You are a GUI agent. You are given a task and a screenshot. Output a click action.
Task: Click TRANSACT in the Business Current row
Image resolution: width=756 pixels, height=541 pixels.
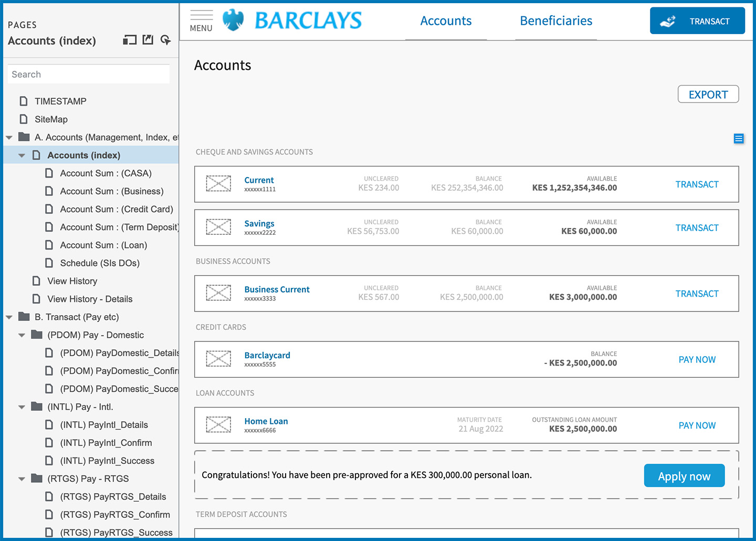[697, 294]
